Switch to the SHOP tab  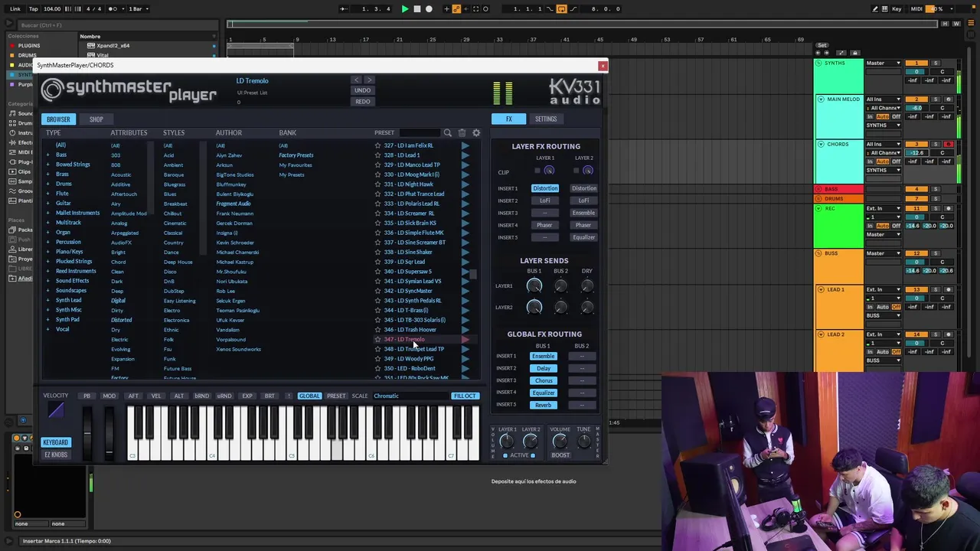[96, 119]
